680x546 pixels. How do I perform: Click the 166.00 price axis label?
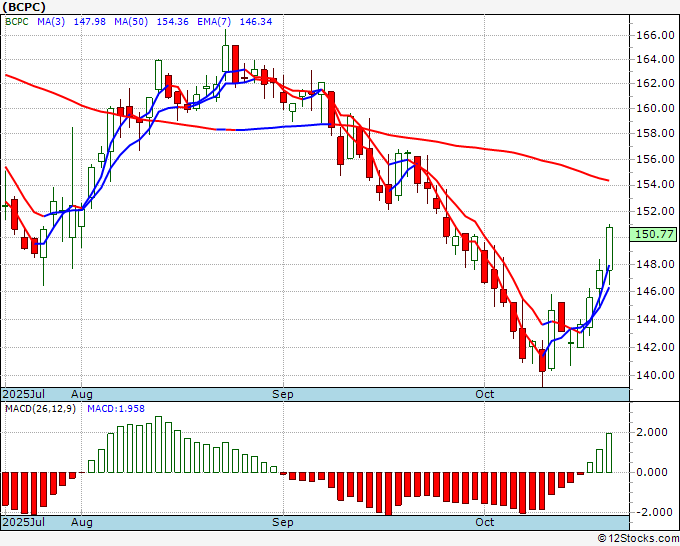[x=654, y=35]
